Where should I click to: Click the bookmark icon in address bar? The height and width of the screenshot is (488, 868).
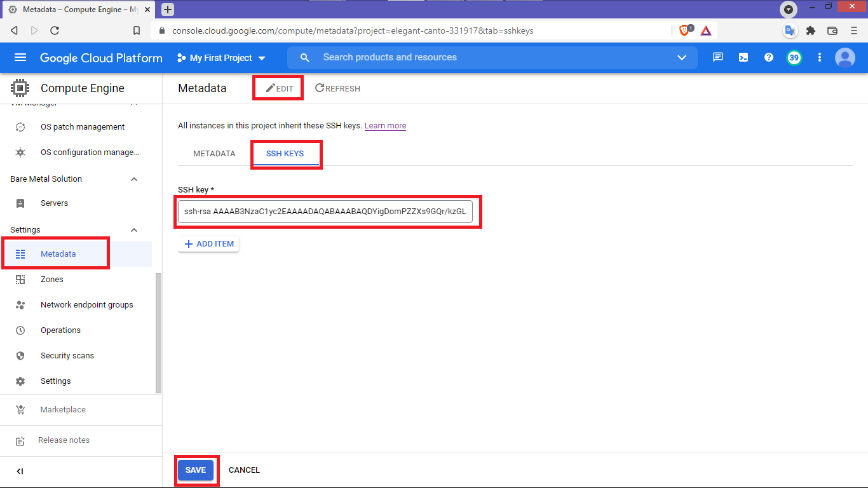(x=137, y=30)
